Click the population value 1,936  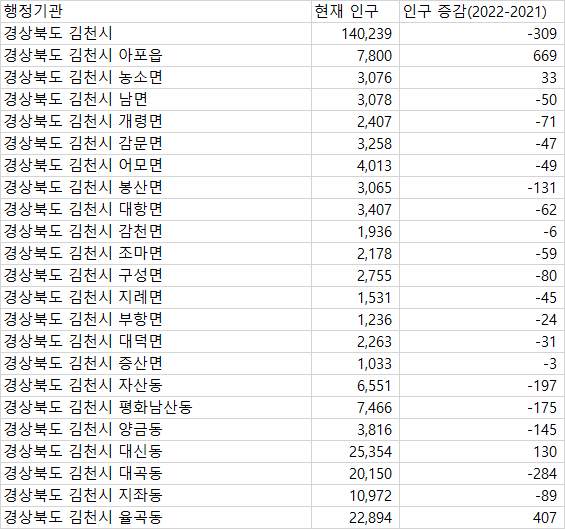click(374, 232)
